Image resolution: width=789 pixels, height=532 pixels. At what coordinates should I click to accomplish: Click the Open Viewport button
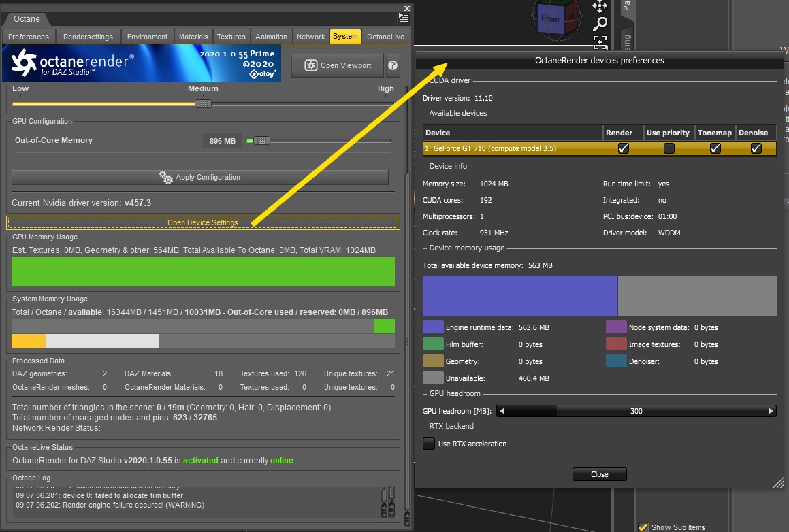pyautogui.click(x=338, y=65)
